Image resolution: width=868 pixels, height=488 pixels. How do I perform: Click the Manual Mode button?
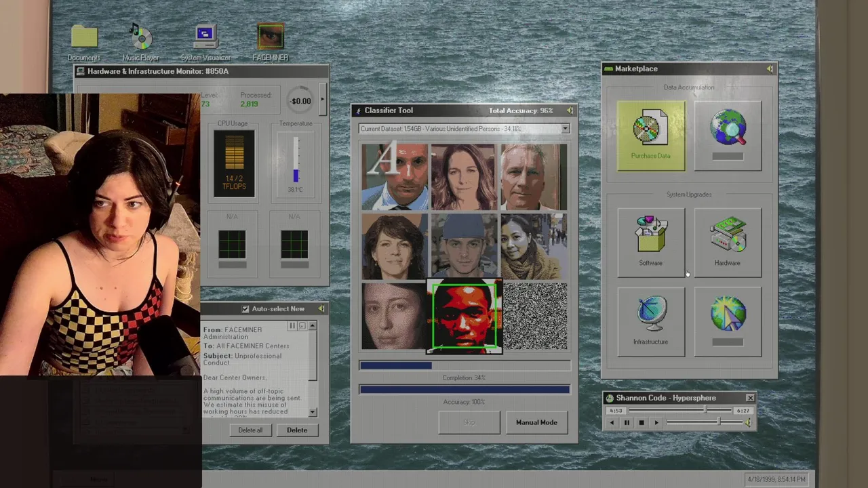click(536, 422)
